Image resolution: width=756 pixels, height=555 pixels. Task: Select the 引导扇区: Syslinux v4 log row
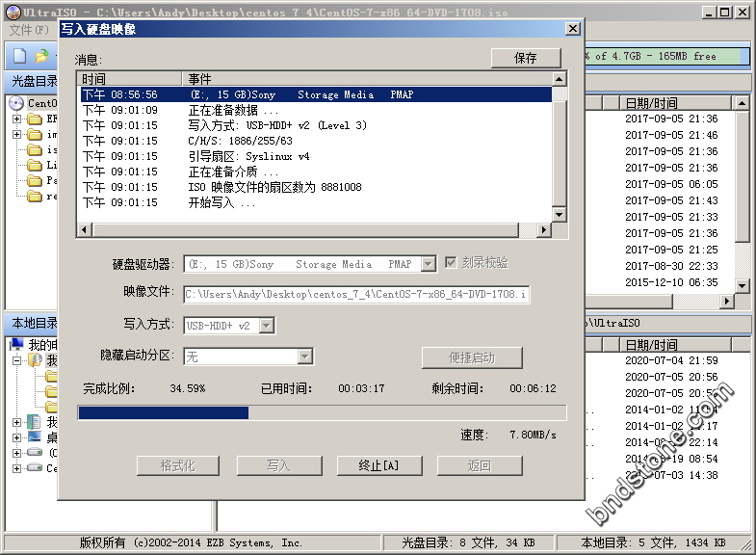pos(316,156)
